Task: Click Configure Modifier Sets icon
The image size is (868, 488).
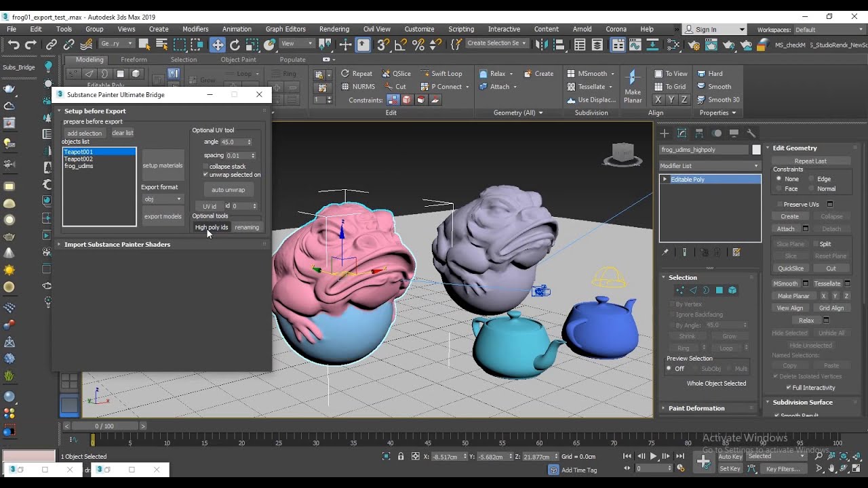Action: tap(736, 252)
